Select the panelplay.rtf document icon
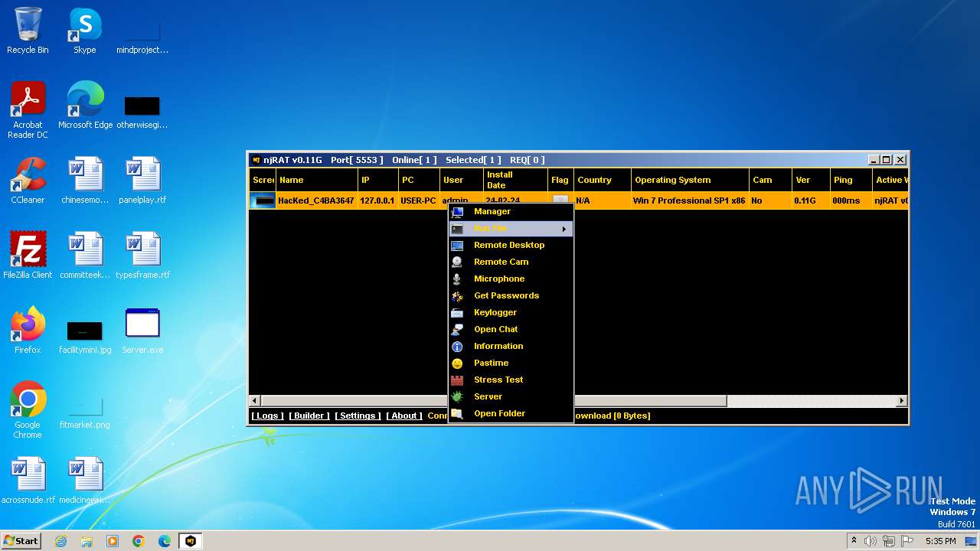980x551 pixels. pos(142,181)
